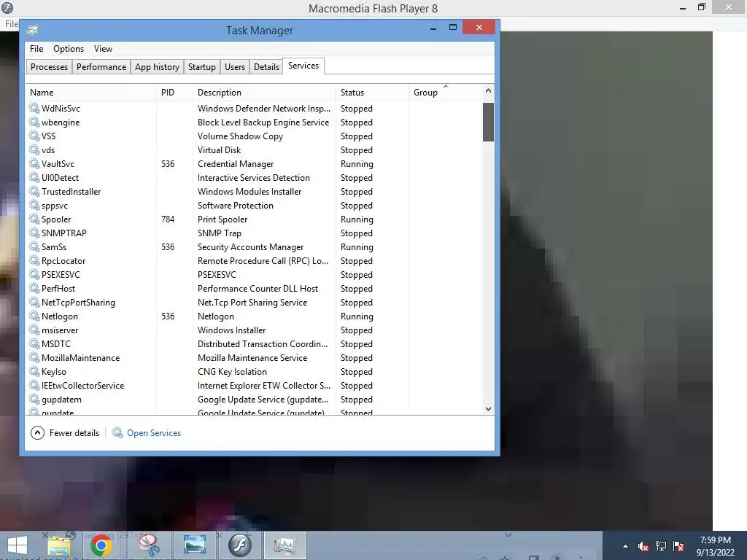Select the KeyIso service name
The image size is (747, 560).
coord(54,371)
